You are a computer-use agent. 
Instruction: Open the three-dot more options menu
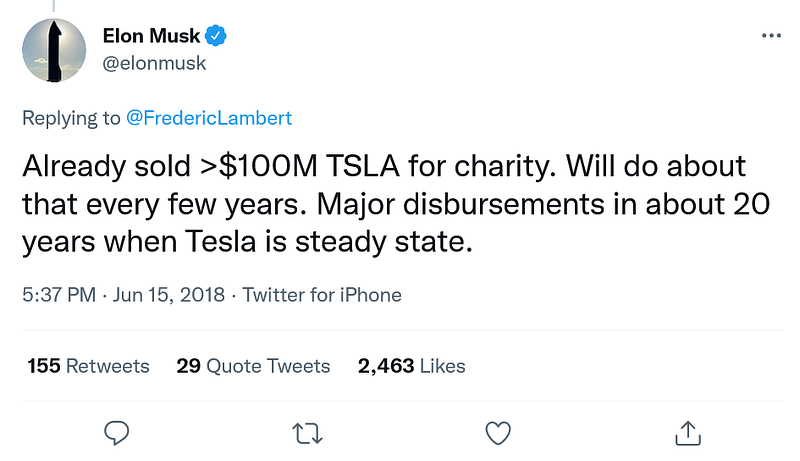771,36
